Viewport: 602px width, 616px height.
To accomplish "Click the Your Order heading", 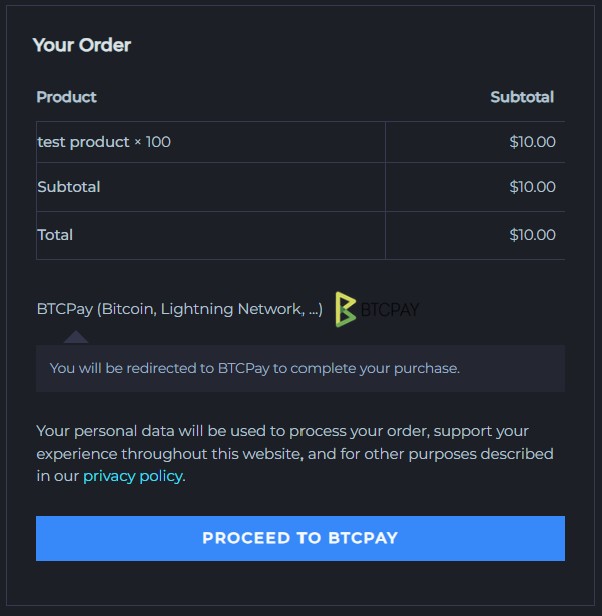I will coord(81,45).
